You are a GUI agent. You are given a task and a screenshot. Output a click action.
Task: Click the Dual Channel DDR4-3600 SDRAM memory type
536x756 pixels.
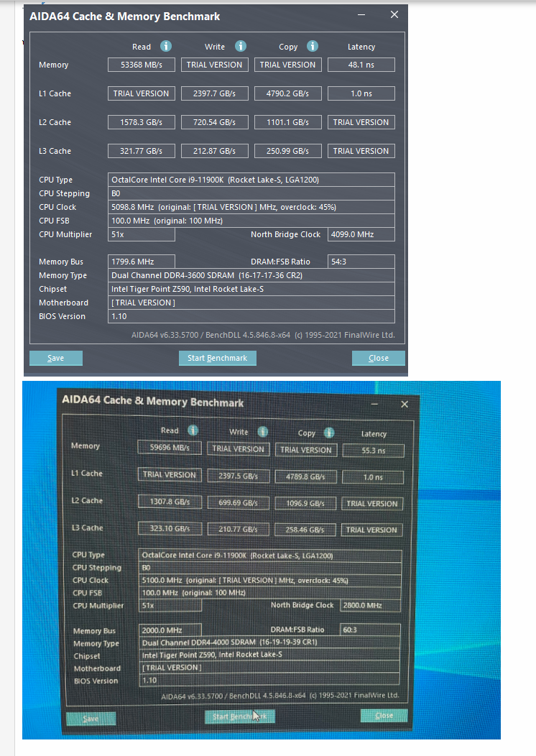[x=251, y=275]
